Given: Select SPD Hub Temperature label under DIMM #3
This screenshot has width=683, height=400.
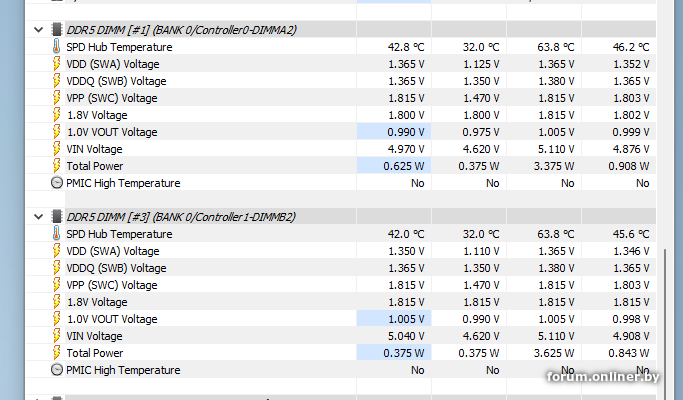Looking at the screenshot, I should [x=119, y=234].
